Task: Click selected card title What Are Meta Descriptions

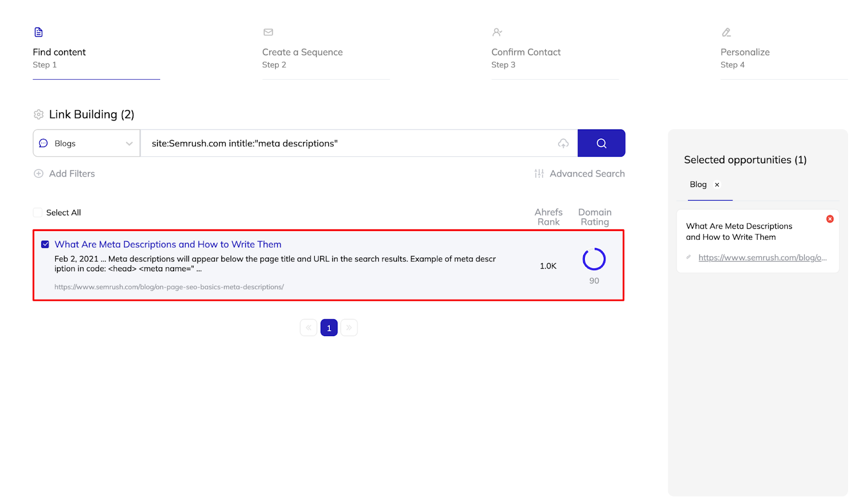Action: 739,232
